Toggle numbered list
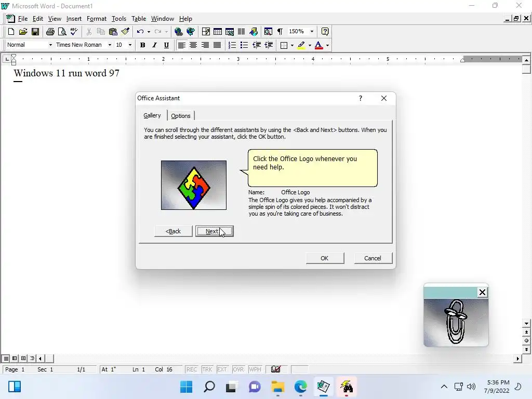532x399 pixels. [x=232, y=45]
